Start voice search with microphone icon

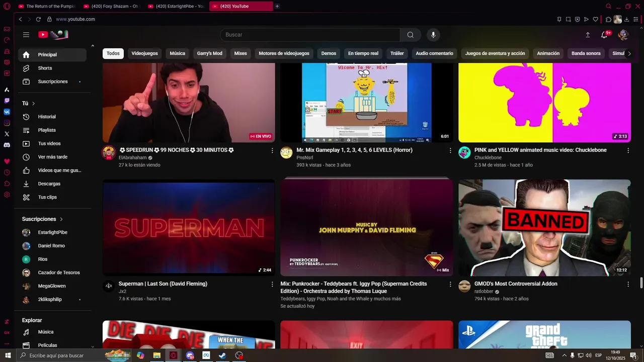(x=433, y=35)
